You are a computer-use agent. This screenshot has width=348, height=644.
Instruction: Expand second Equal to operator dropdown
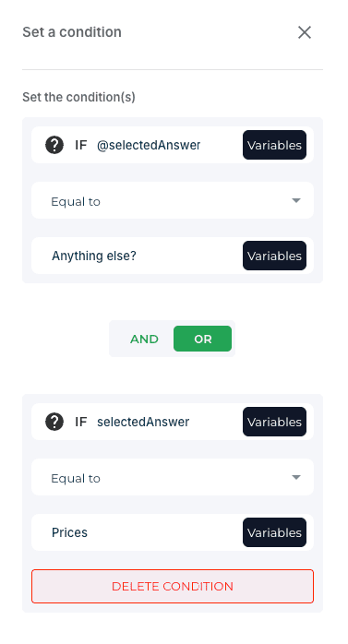click(173, 477)
